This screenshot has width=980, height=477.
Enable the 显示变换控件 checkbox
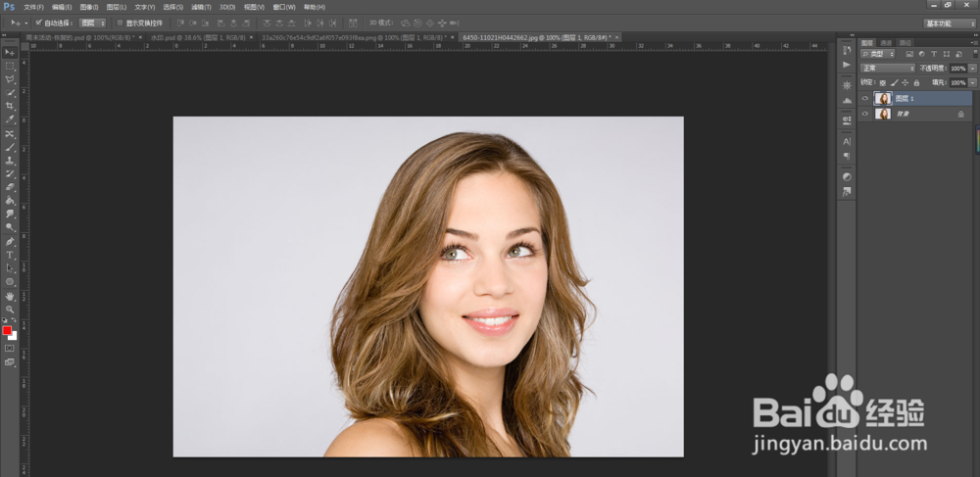[x=120, y=24]
